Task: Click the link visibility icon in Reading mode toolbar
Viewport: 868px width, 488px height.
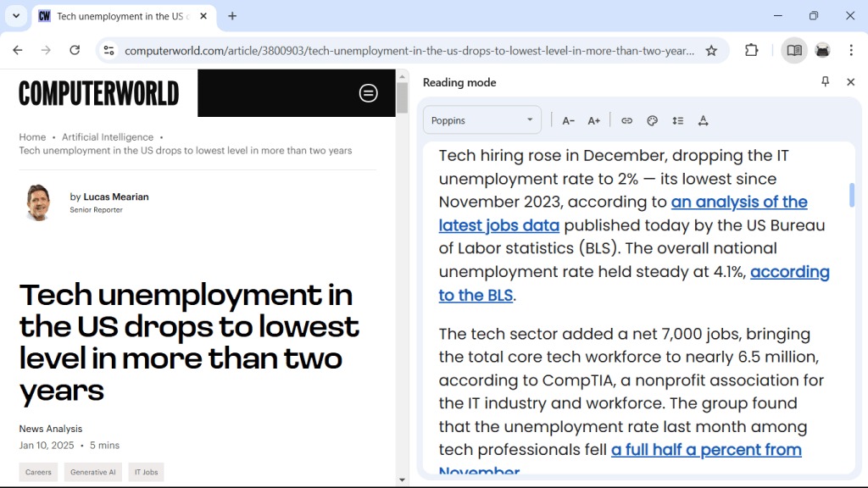Action: 626,120
